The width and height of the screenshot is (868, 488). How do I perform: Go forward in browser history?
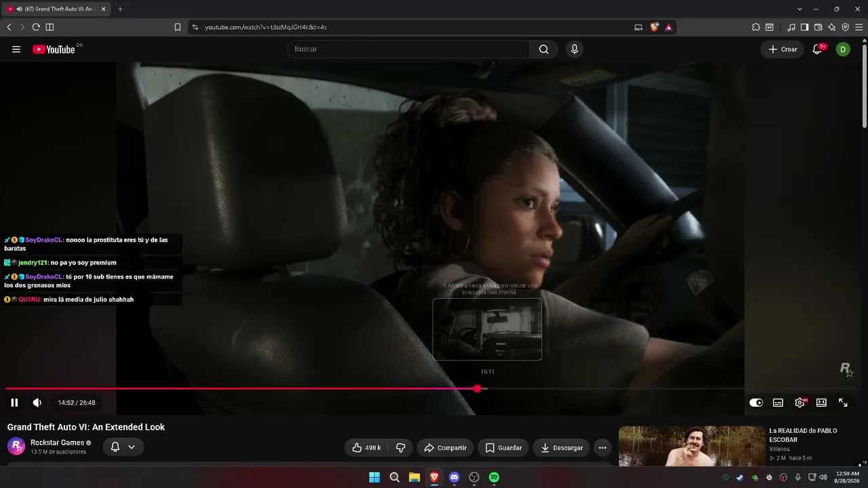(22, 27)
